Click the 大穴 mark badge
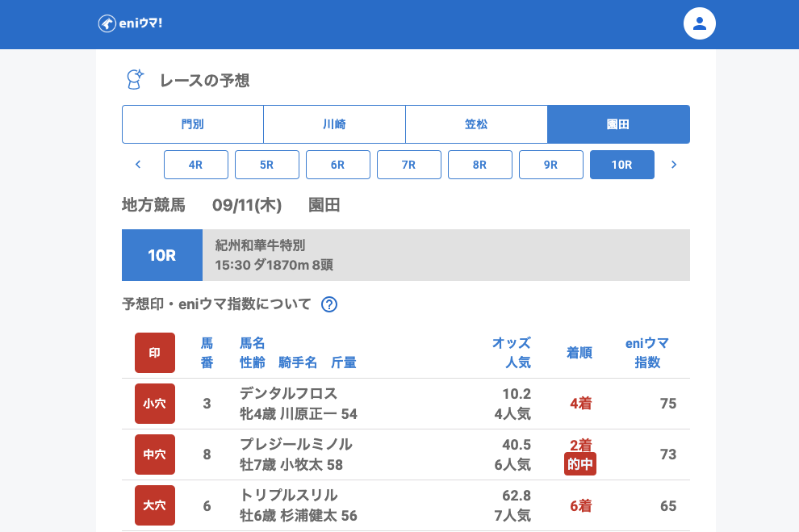The width and height of the screenshot is (799, 532). coord(155,505)
